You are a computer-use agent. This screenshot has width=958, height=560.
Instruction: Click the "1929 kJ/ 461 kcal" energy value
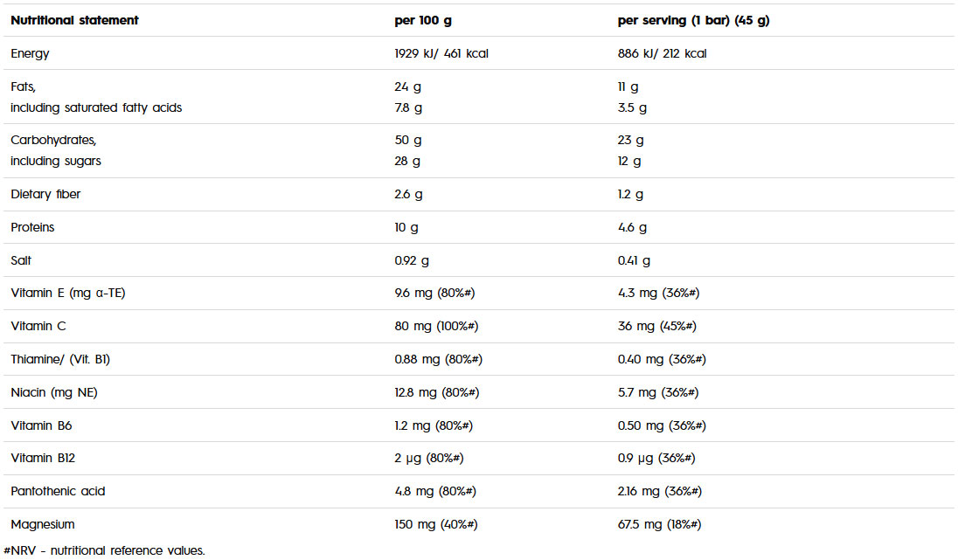[441, 53]
